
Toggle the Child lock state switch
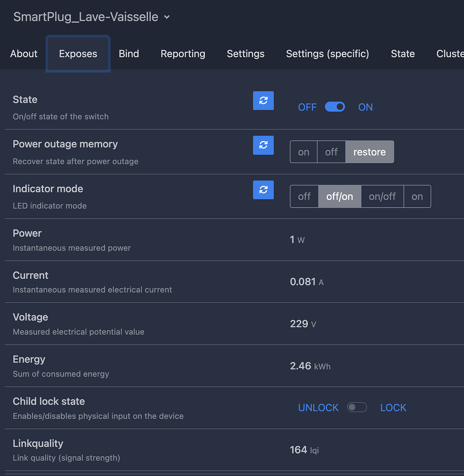tap(357, 408)
